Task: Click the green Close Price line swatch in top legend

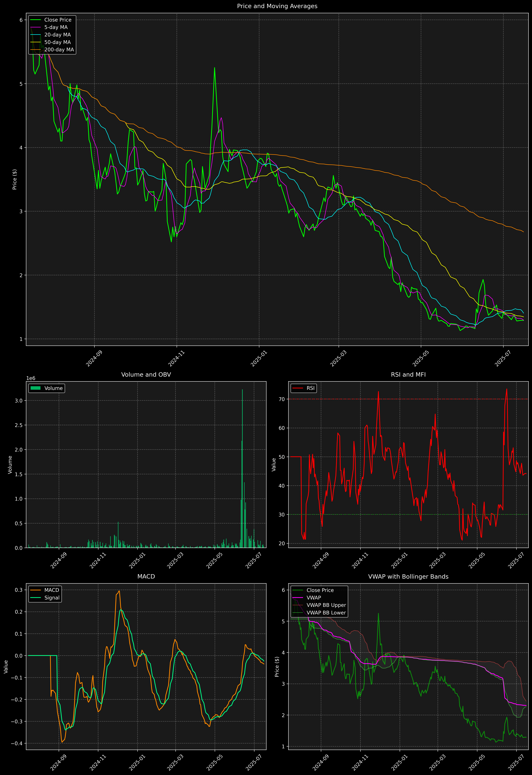Action: click(x=35, y=20)
